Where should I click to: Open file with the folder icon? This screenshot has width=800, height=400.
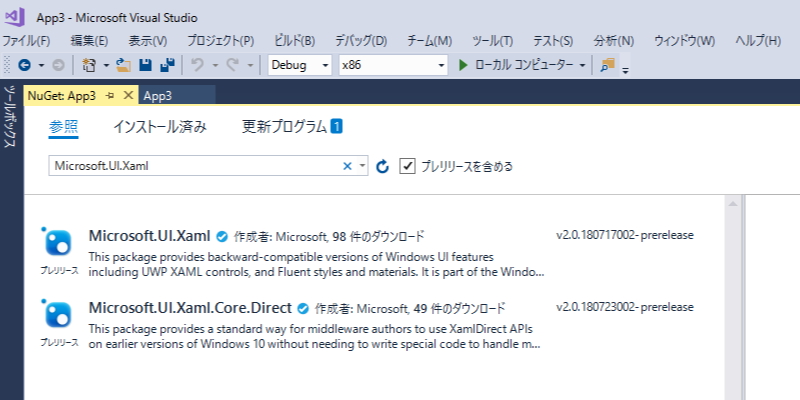click(x=123, y=65)
